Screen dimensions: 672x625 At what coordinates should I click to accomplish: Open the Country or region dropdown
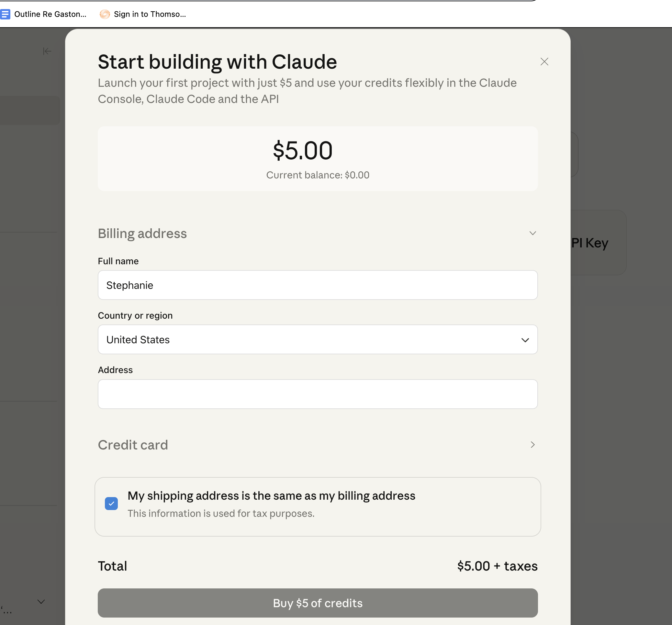coord(318,340)
